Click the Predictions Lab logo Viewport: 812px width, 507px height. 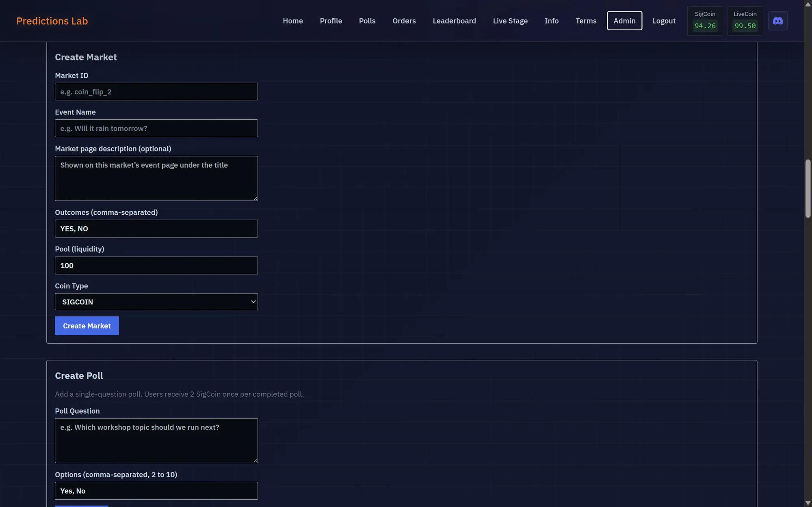52,21
